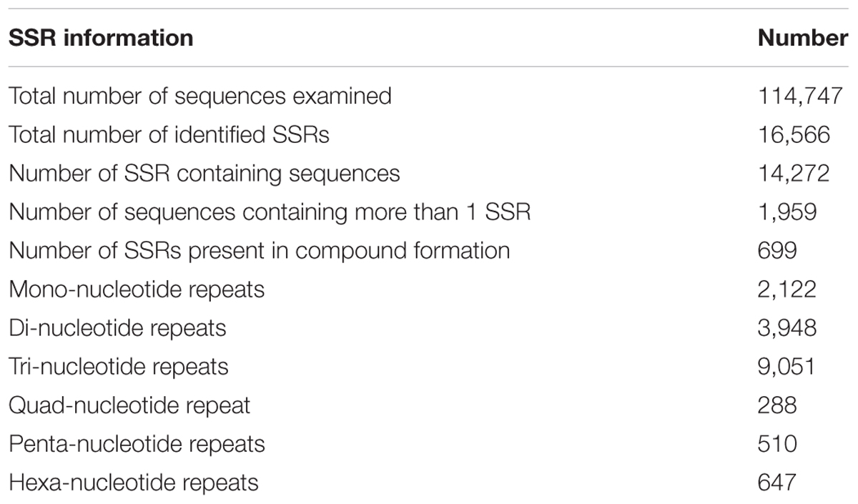This screenshot has width=858, height=504.
Task: Click the Number column header
Action: (x=803, y=37)
